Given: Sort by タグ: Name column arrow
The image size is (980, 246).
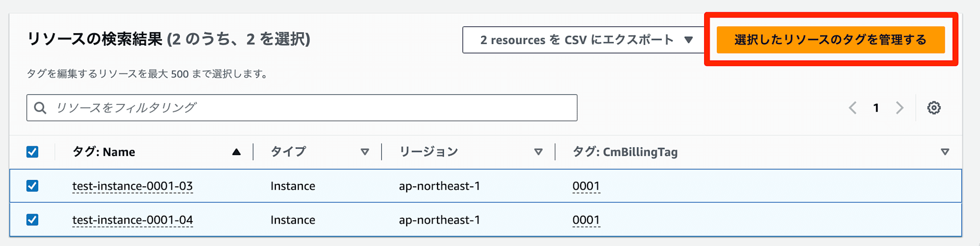Looking at the screenshot, I should click(236, 152).
